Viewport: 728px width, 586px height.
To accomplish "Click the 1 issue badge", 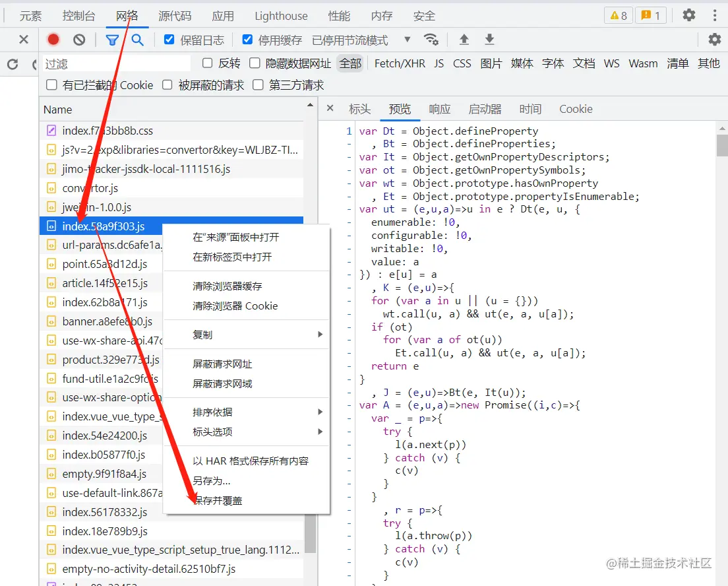I will tap(651, 15).
